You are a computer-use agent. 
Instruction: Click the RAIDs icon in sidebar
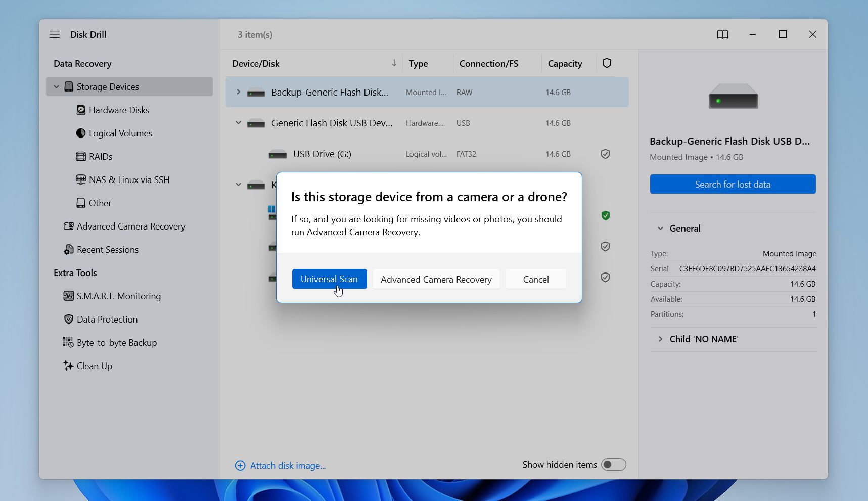81,156
